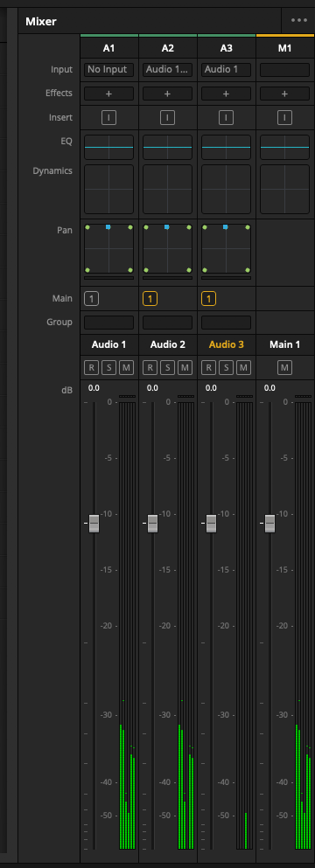This screenshot has height=868, width=315.
Task: Click the Audio 2 track name
Action: 167,344
